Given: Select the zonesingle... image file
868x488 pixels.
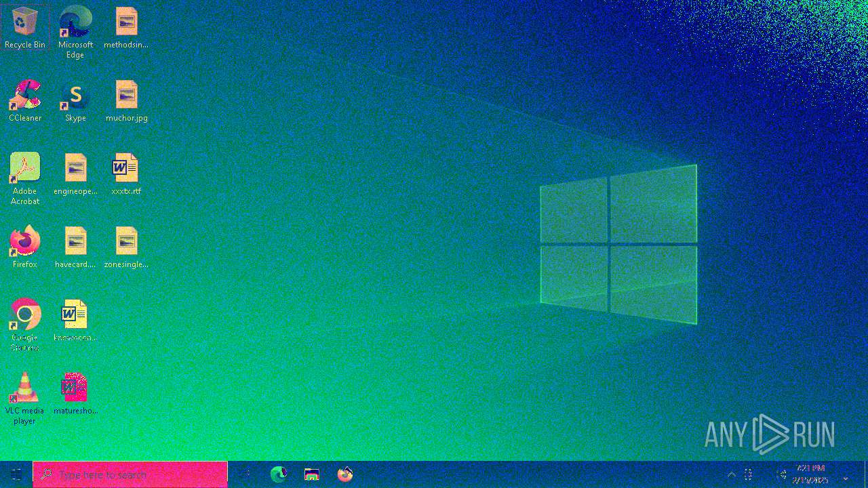Looking at the screenshot, I should [x=126, y=247].
